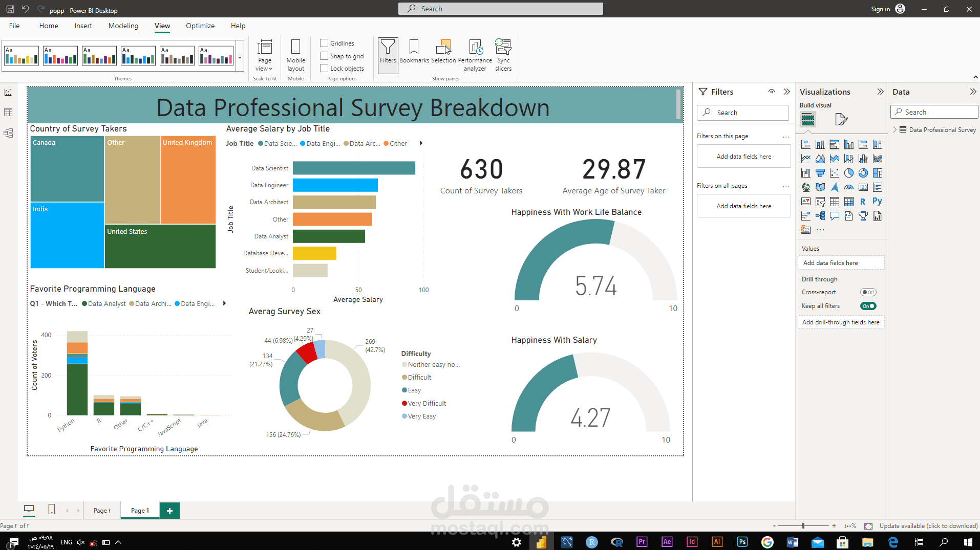Select the R script visual icon

coord(863,202)
